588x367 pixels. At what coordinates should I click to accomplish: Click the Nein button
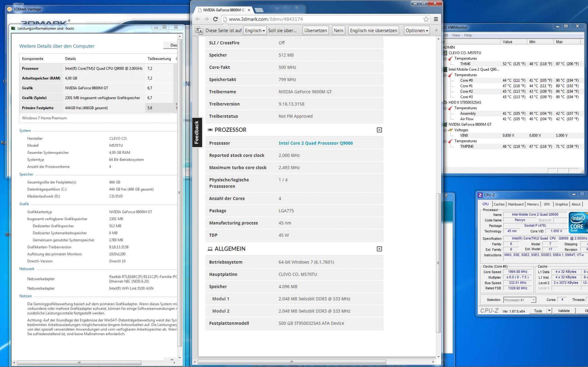[x=338, y=30]
